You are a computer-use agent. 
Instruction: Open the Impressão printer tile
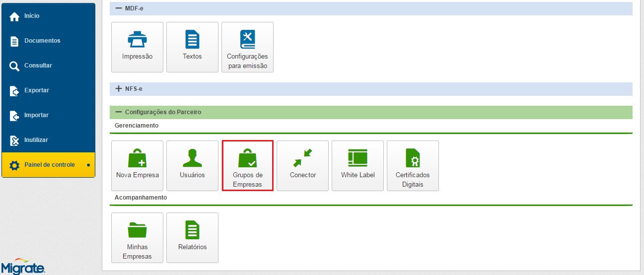tap(137, 47)
